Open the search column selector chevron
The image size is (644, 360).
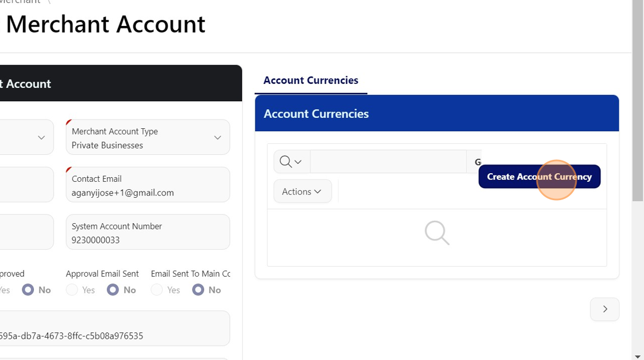pos(298,162)
